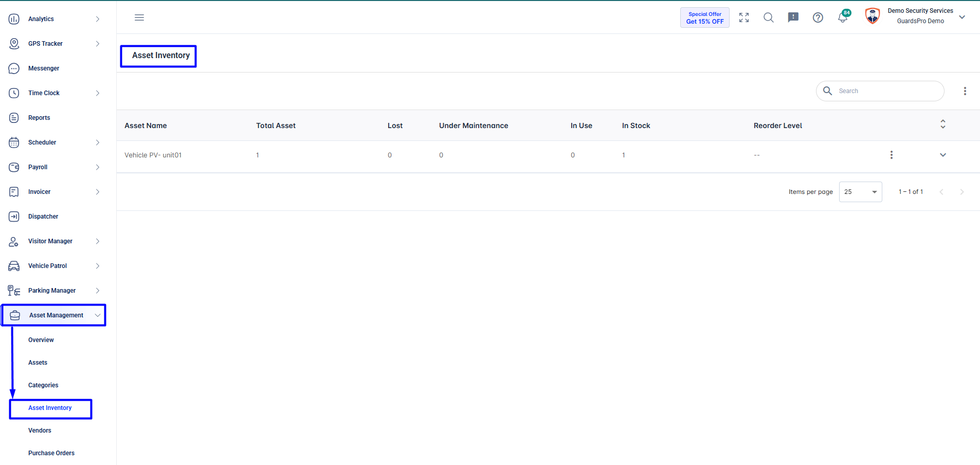Image resolution: width=980 pixels, height=465 pixels.
Task: Click the Demo Security Services account name
Action: [x=920, y=11]
